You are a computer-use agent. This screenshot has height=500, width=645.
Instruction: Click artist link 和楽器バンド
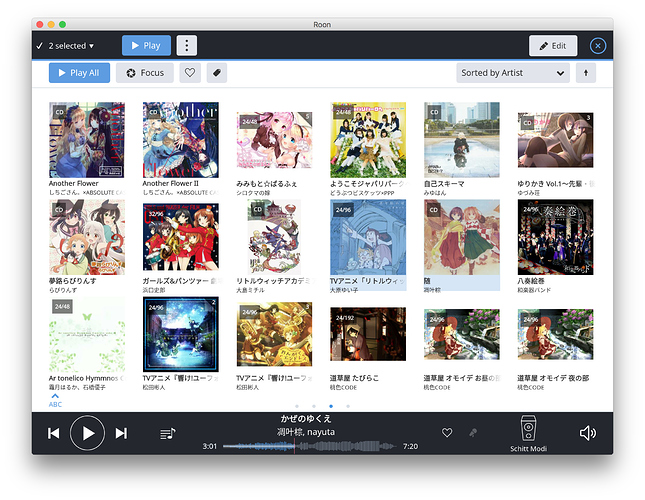point(534,290)
